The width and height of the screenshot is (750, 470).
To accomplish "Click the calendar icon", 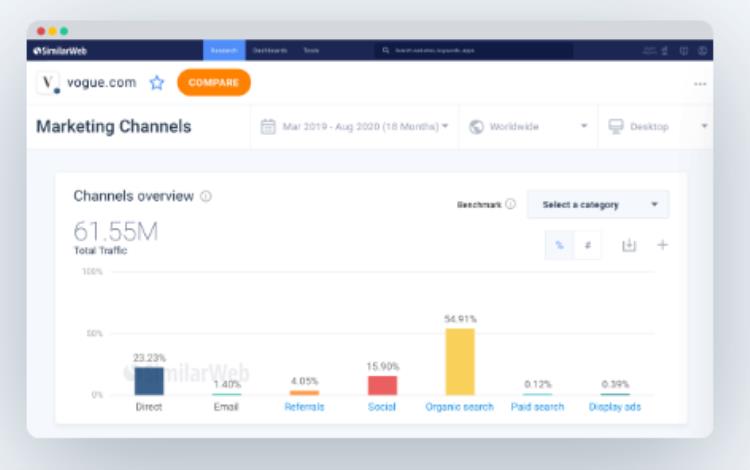I will [268, 127].
